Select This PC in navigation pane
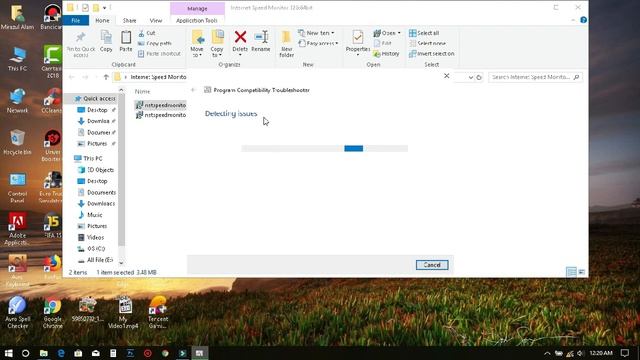640x360 pixels. 89,158
